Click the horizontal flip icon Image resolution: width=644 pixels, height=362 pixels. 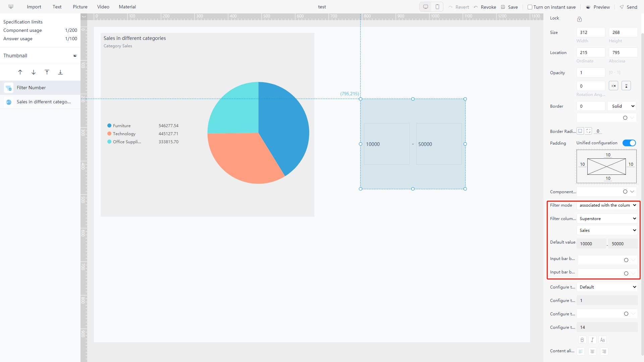point(613,86)
